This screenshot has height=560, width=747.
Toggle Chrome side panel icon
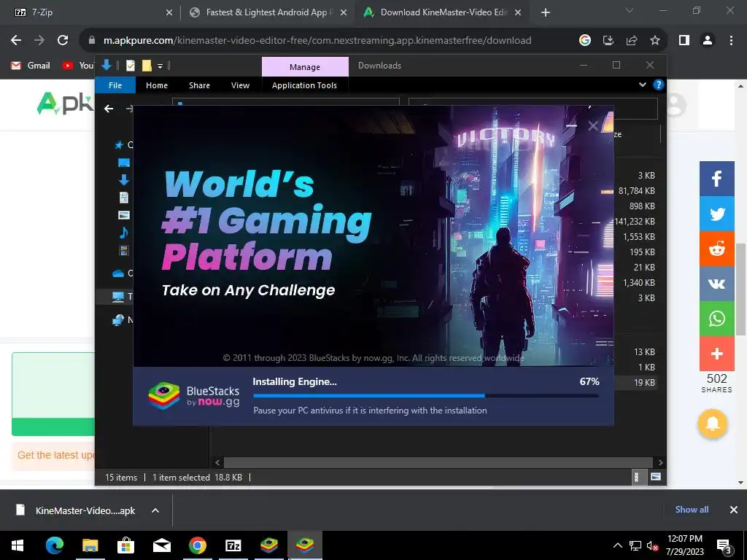point(684,41)
